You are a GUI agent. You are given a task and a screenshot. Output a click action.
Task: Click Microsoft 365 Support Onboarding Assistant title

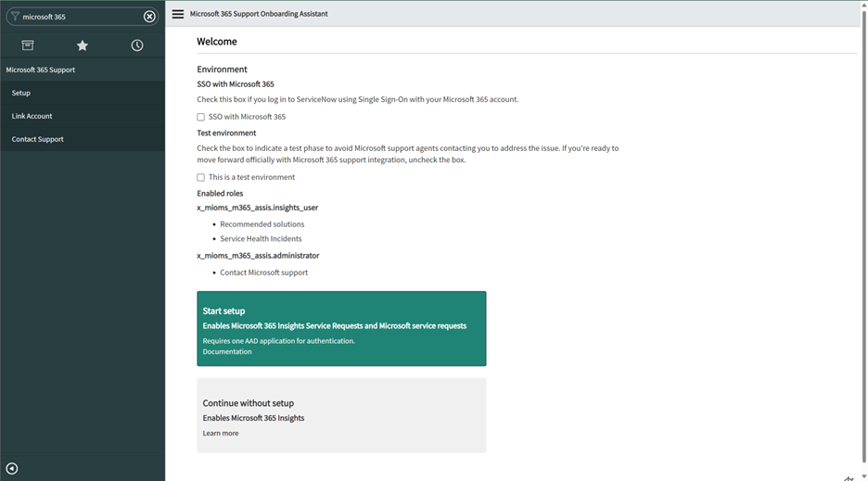click(259, 14)
